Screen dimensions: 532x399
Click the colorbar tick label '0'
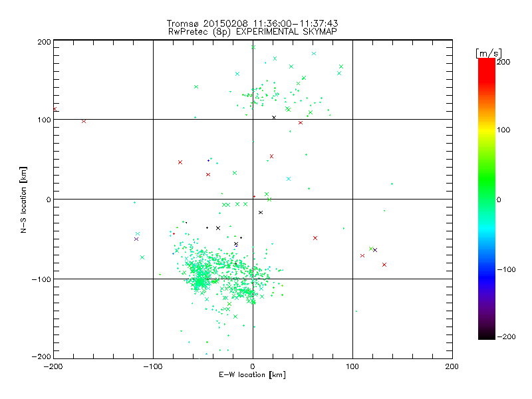coord(499,200)
